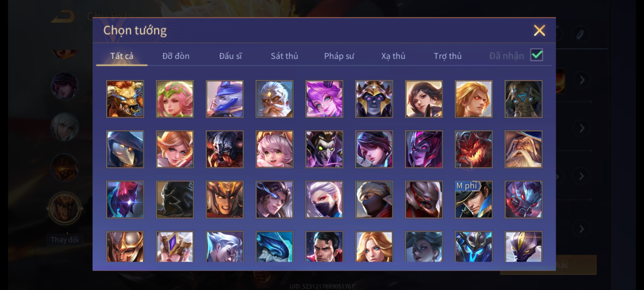Choose the blonde red-eyed male hero portrait
The image size is (644, 290).
point(474,99)
